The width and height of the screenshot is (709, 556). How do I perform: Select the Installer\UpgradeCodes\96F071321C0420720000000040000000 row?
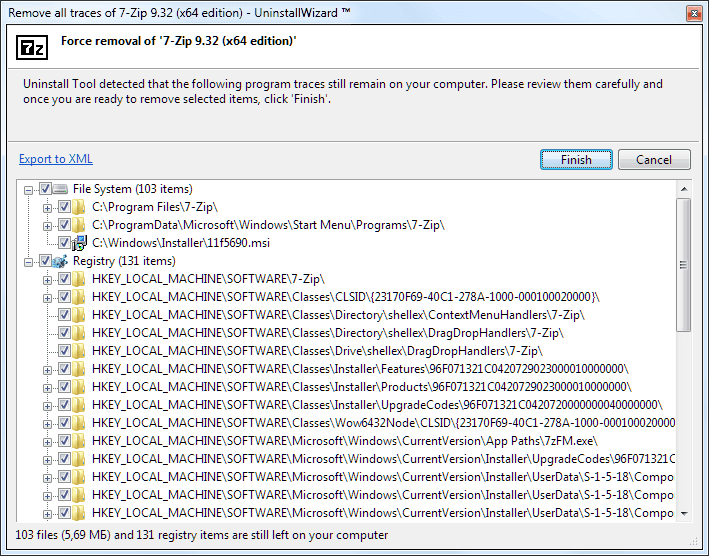[x=377, y=405]
